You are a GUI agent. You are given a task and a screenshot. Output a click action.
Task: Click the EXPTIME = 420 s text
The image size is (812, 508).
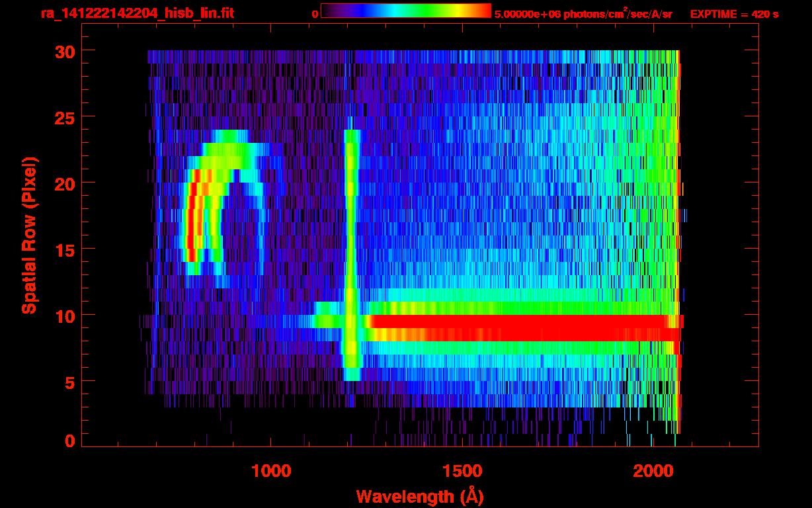click(734, 14)
